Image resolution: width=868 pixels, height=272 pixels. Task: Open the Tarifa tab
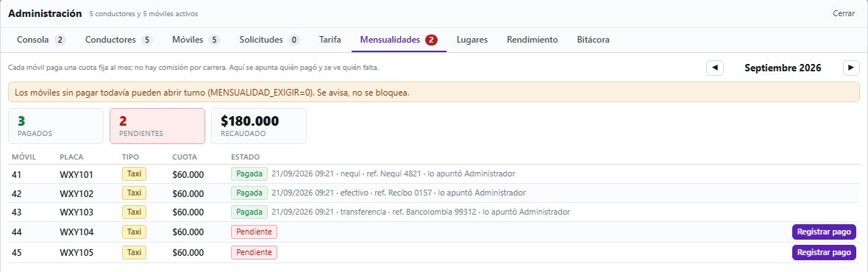click(x=330, y=40)
